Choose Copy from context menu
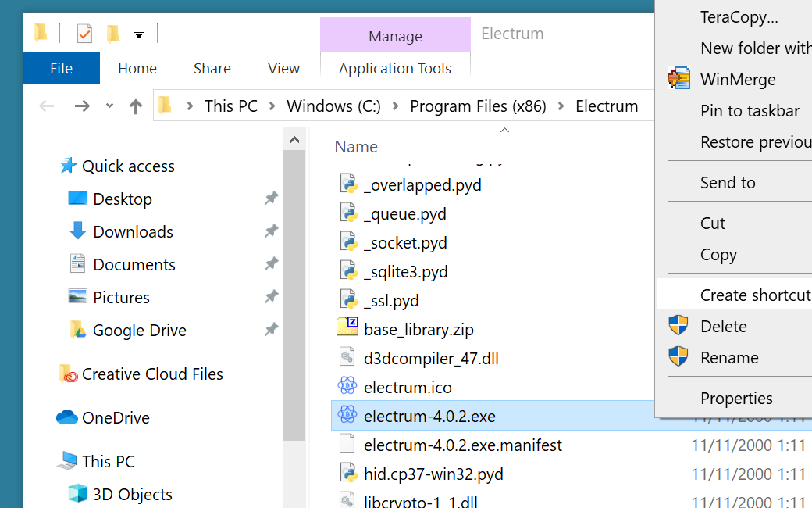 [718, 255]
